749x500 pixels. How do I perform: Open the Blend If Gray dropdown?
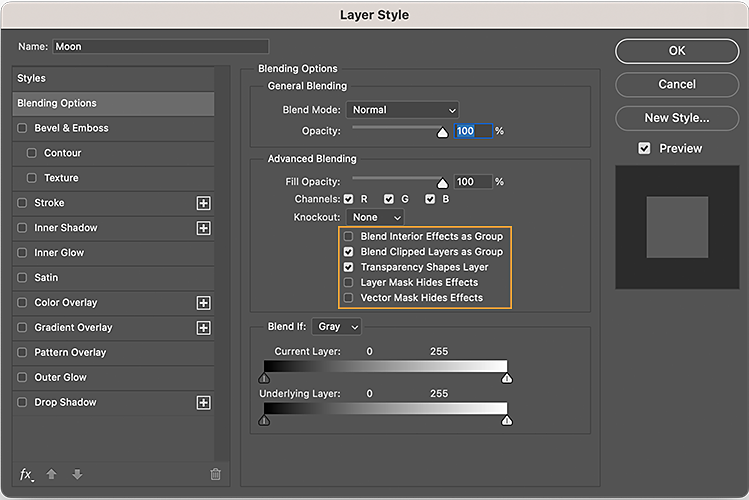click(x=337, y=327)
